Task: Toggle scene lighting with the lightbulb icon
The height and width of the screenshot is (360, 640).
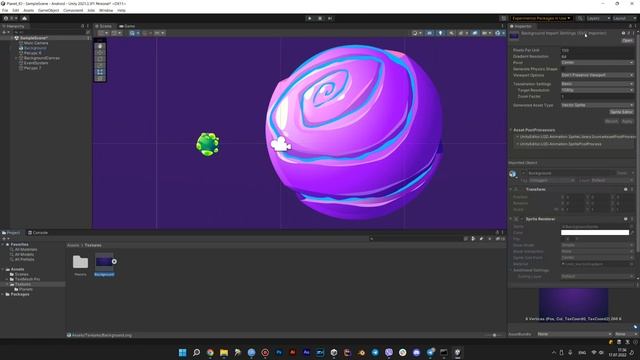Action: coord(440,33)
